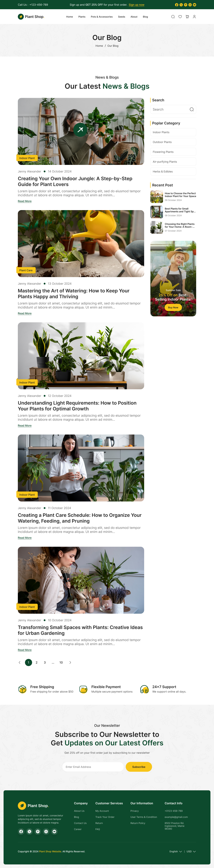The height and width of the screenshot is (868, 214).
Task: Click the arrow icon on the first blog image
Action: coord(80,129)
